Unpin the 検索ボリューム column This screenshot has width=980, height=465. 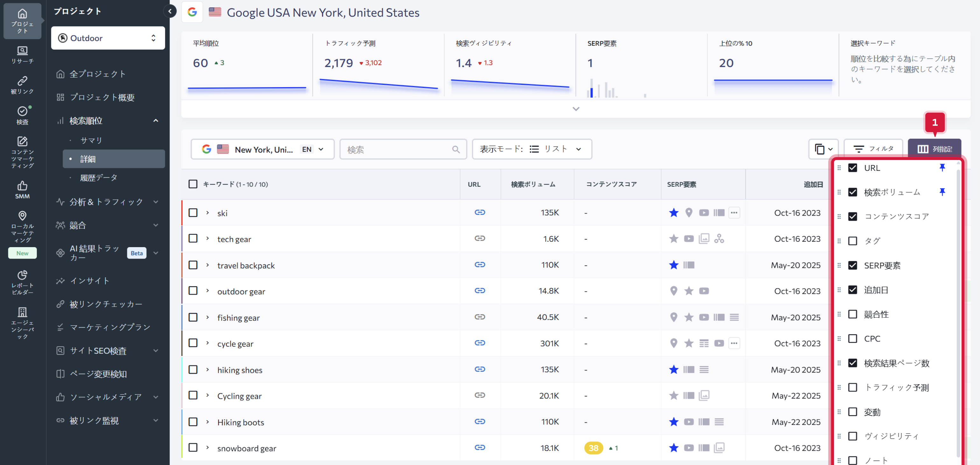942,192
